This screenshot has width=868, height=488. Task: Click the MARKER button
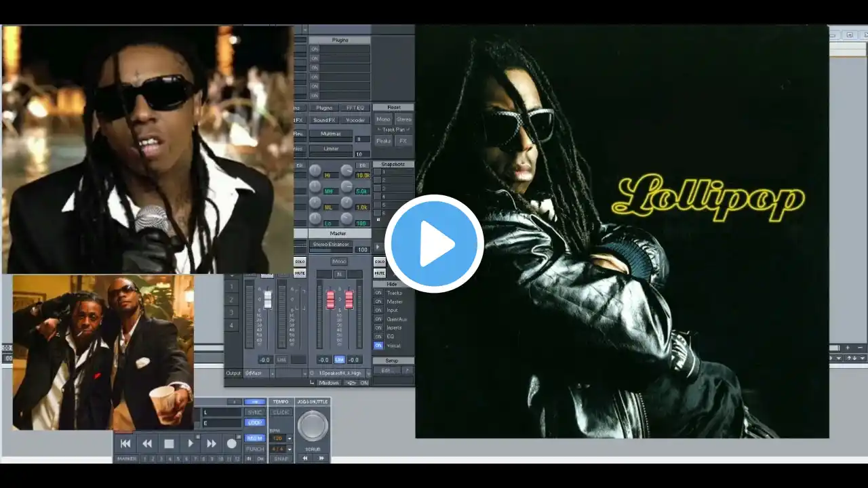(127, 459)
